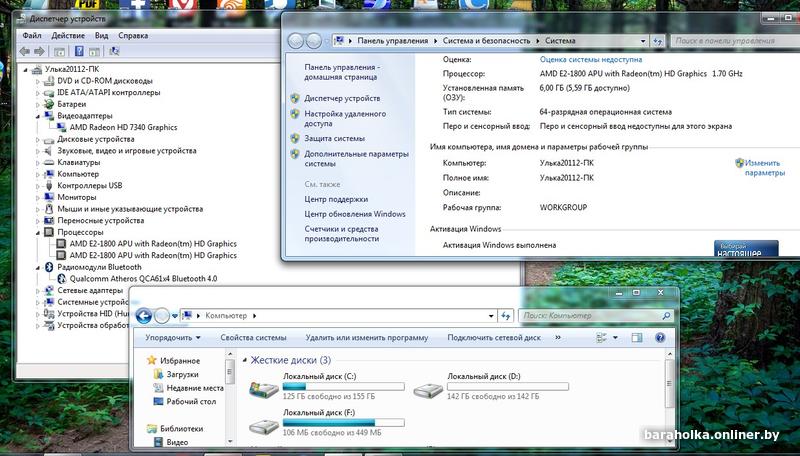
Task: Collapse the Видеоадаптеры tree node
Action: click(39, 116)
